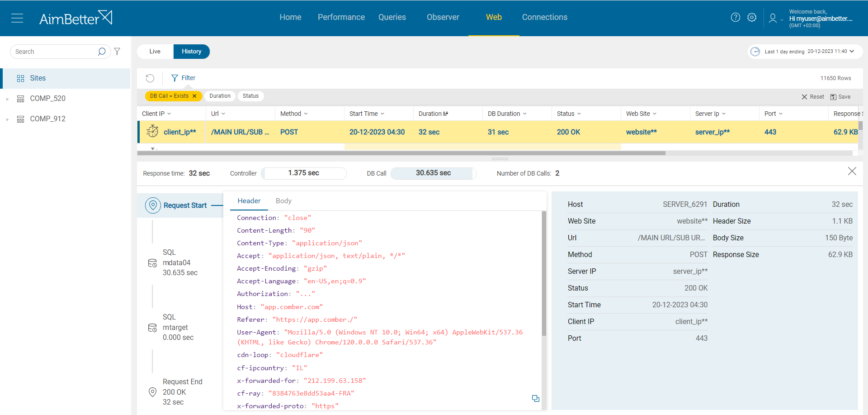Viewport: 868px width, 415px height.
Task: Click the mtarget SQL database icon
Action: pyautogui.click(x=152, y=328)
